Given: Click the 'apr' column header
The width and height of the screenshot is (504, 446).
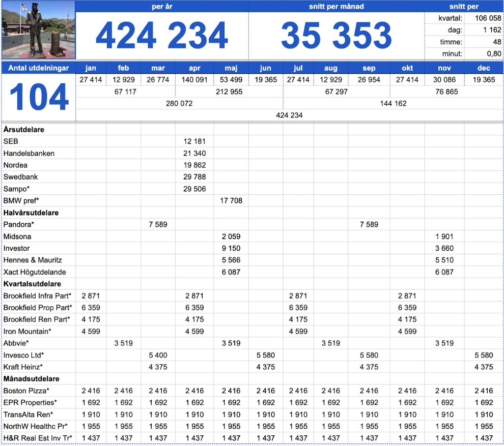Looking at the screenshot, I should (194, 68).
